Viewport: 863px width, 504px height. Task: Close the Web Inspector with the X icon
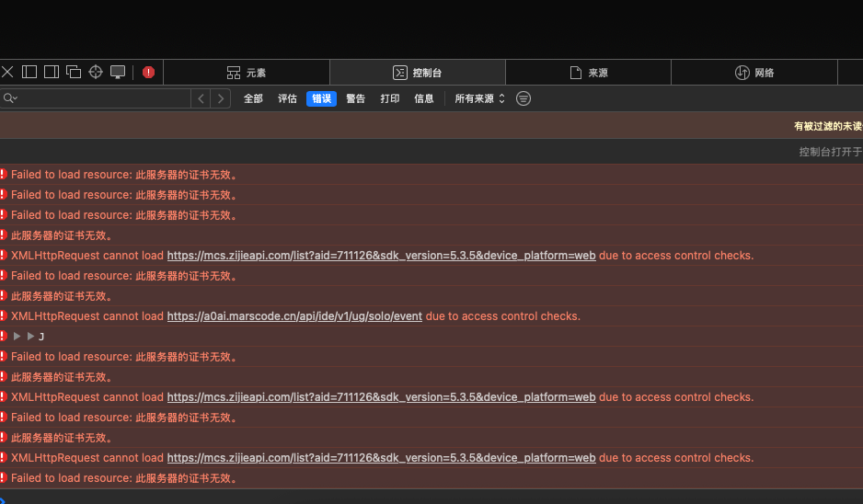click(7, 72)
